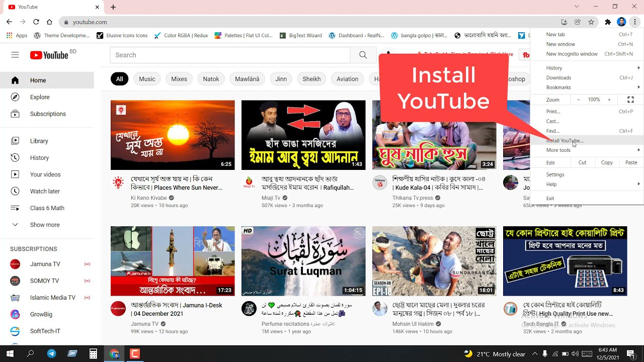Viewport: 644px width, 362px height.
Task: Click the share page icon in address bar
Action: coord(578,22)
